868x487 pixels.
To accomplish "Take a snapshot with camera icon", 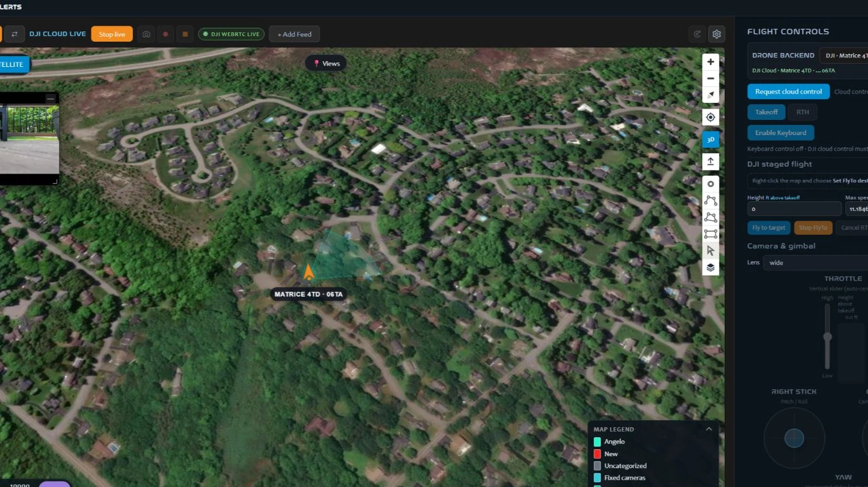I will 146,34.
